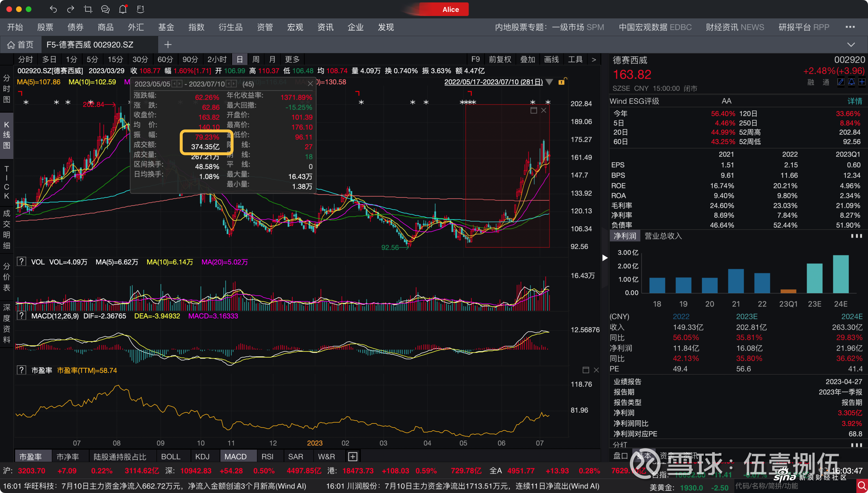Image resolution: width=868 pixels, height=493 pixels.
Task: Maximize the 市盈率 sub-chart panel
Action: [586, 370]
